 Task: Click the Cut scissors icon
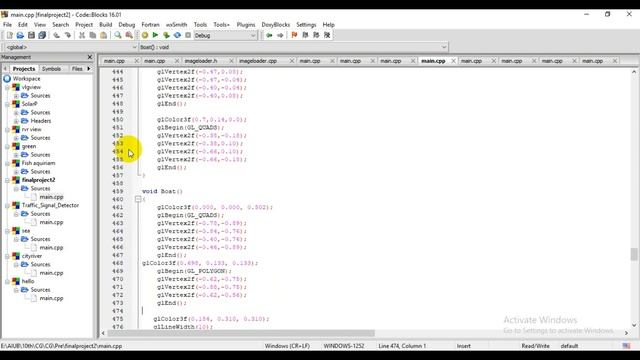(x=82, y=36)
